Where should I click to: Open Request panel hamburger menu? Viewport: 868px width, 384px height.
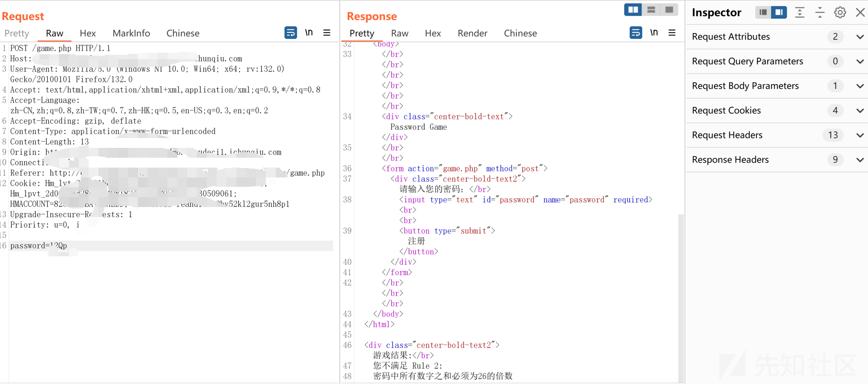pyautogui.click(x=327, y=33)
